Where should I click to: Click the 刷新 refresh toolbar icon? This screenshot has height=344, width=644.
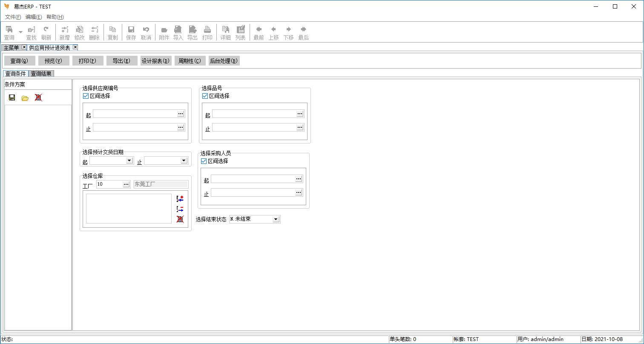tap(46, 33)
